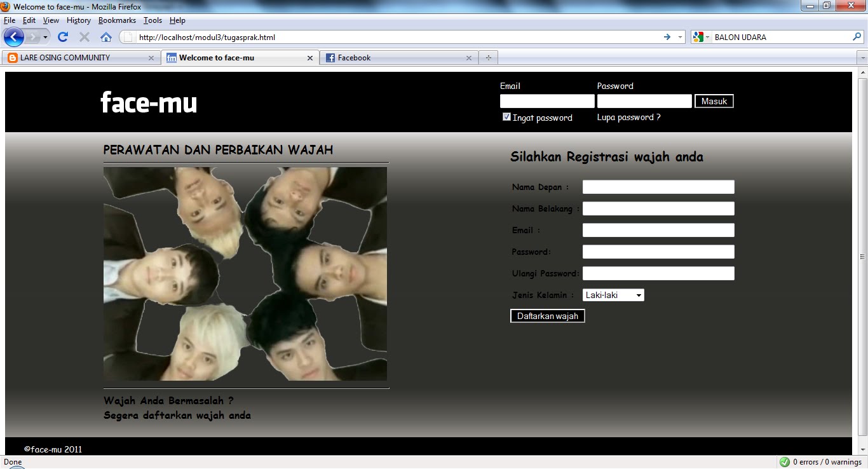Viewport: 868px width, 469px height.
Task: Click the Ulangi Password input field
Action: click(x=658, y=273)
